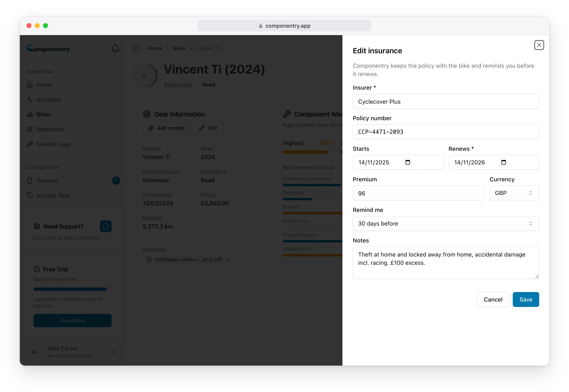
Task: Click the 12/01/2024 purchased date
Action: (x=158, y=203)
